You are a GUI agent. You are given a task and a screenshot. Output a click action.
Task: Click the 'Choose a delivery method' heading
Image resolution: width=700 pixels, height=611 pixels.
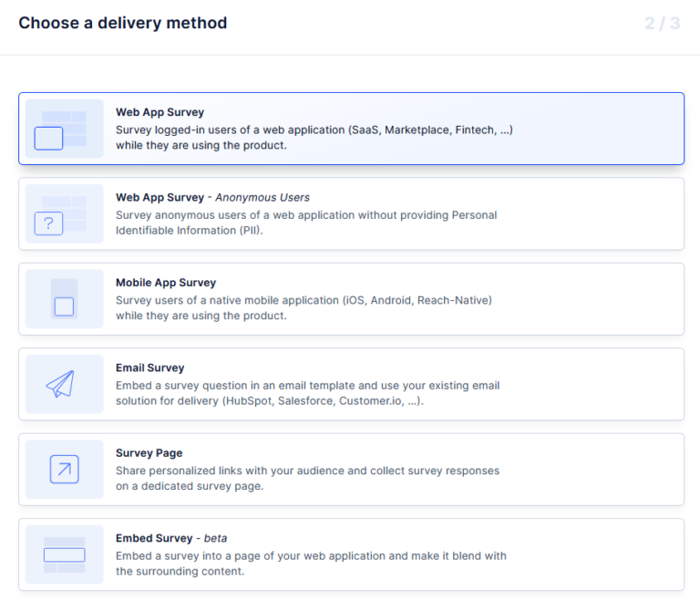[x=123, y=24]
